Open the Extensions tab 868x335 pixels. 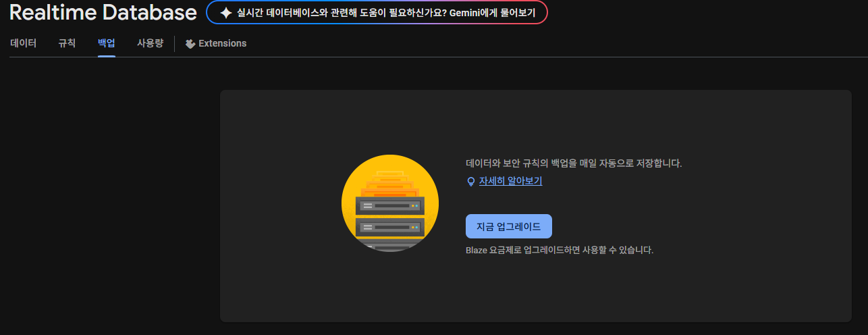216,43
